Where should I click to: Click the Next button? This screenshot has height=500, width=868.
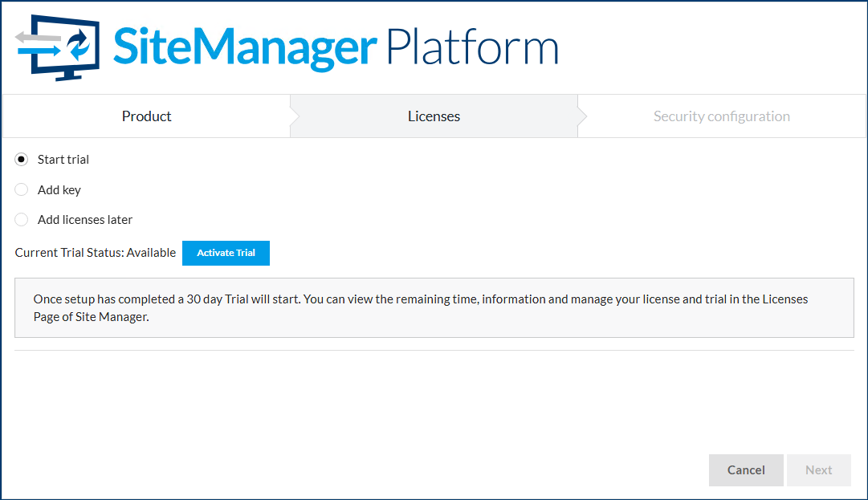click(818, 470)
